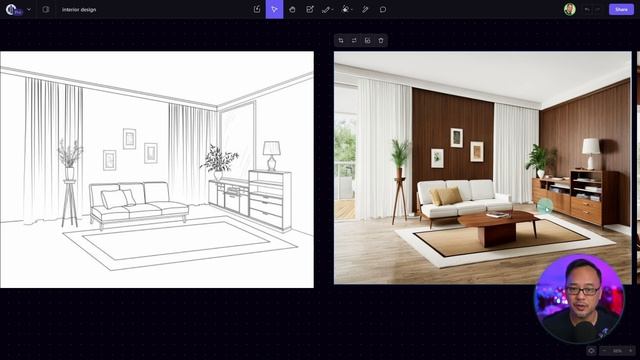Zoom in with the plus button

coord(631,351)
